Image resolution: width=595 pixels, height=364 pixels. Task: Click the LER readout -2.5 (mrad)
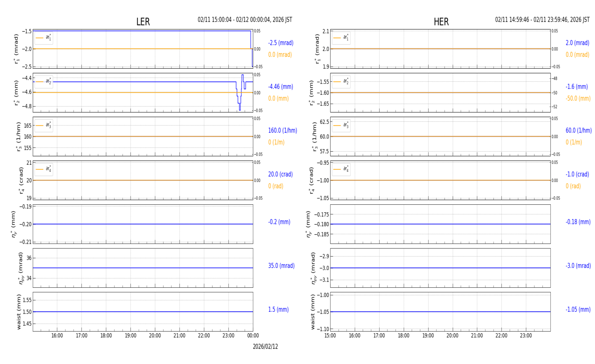tap(281, 43)
